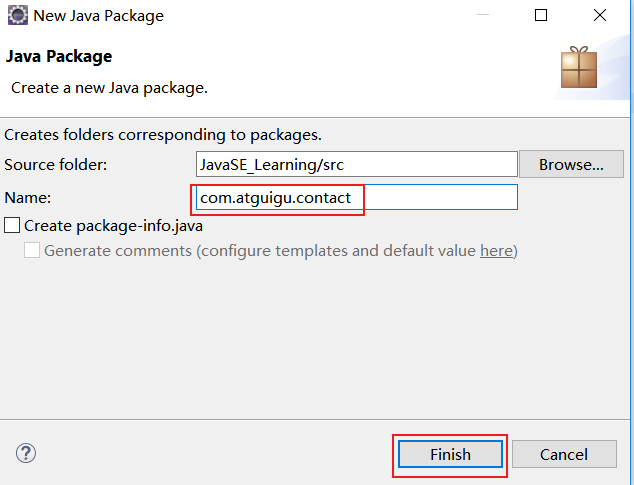Click the gift box package wizard icon
The height and width of the screenshot is (485, 634).
click(x=579, y=67)
